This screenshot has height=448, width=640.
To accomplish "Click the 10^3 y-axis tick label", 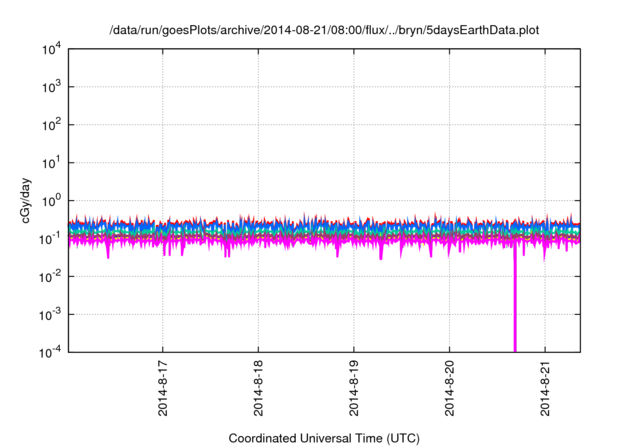I will (x=50, y=88).
